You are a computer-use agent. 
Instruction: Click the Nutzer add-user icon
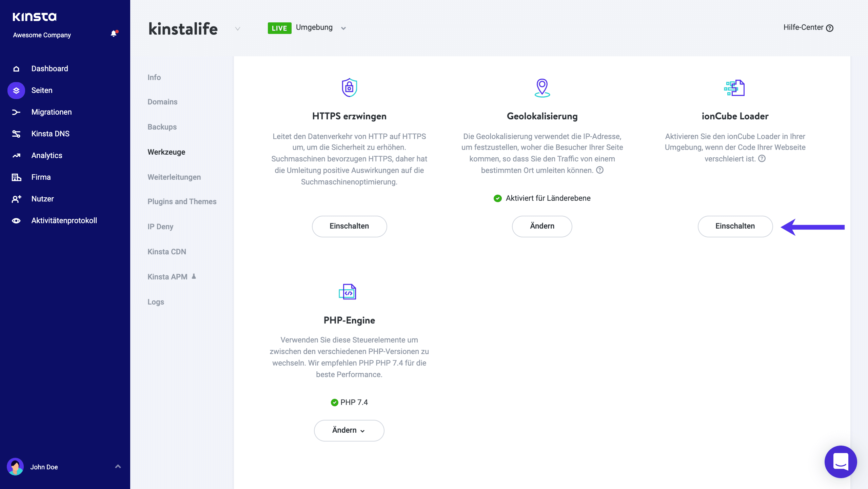pos(16,199)
